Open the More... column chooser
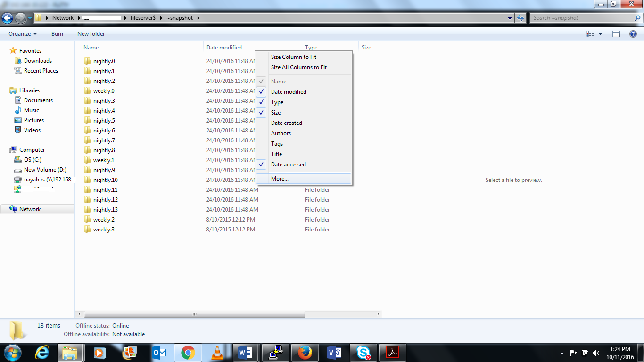Screen dimensions: 644x362 (304, 179)
